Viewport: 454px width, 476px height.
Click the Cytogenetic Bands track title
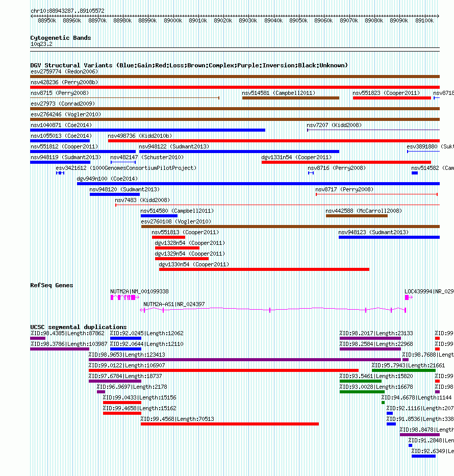coord(61,38)
